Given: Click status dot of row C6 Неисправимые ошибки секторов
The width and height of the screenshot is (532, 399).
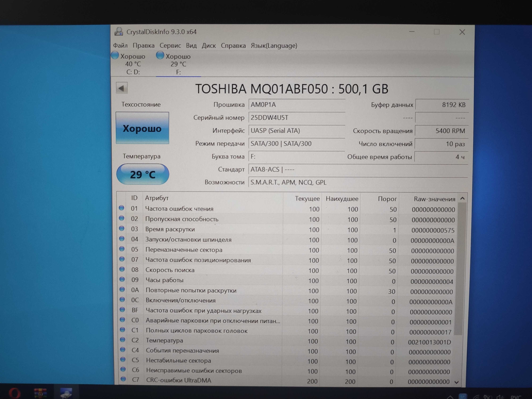Looking at the screenshot, I should [x=123, y=369].
